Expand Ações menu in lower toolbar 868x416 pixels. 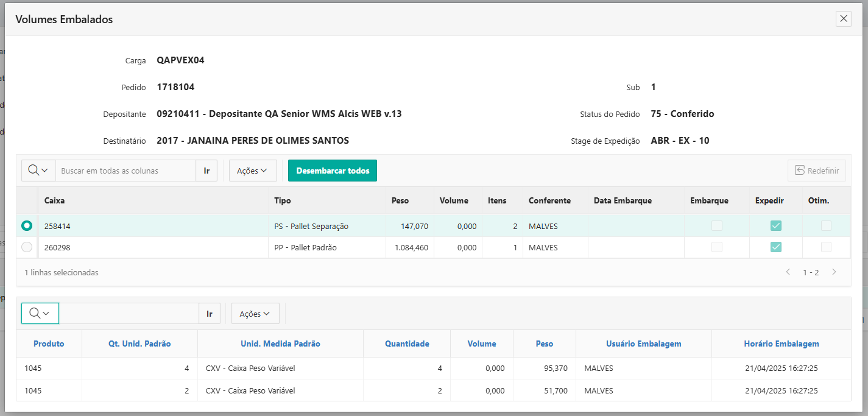255,314
